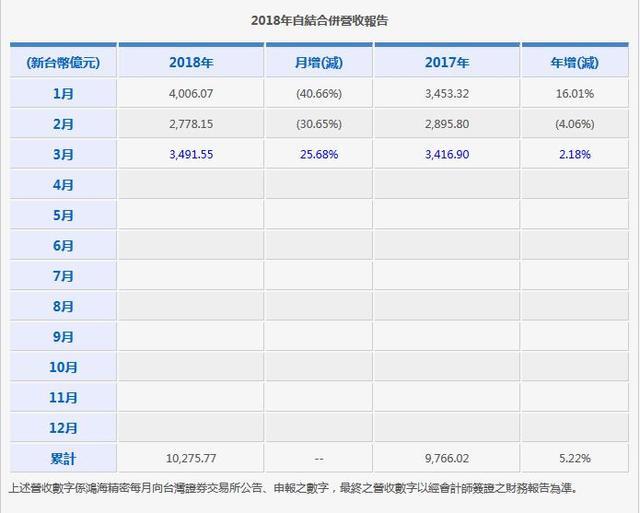Viewport: 640px width, 513px height.
Task: Click the 2018年 column header
Action: [190, 63]
